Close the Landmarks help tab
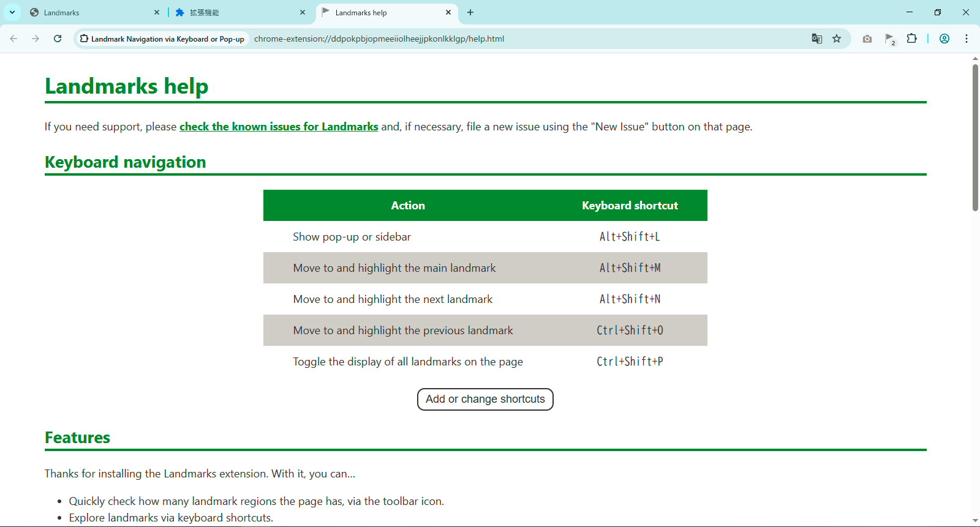Viewport: 980px width, 527px height. (448, 12)
